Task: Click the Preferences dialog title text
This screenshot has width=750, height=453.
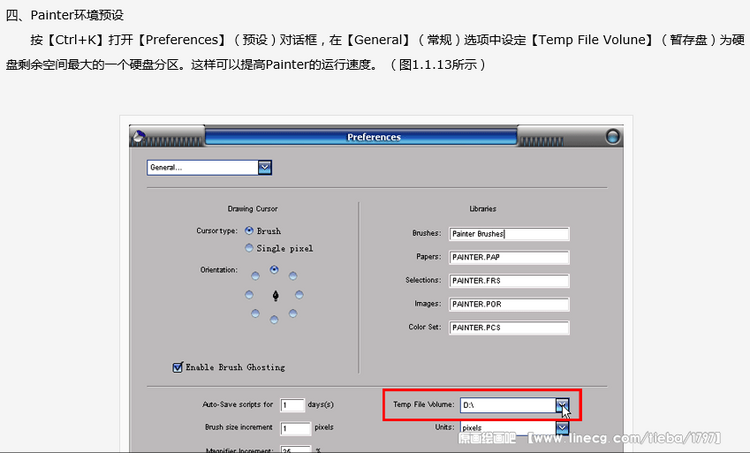Action: pos(374,137)
